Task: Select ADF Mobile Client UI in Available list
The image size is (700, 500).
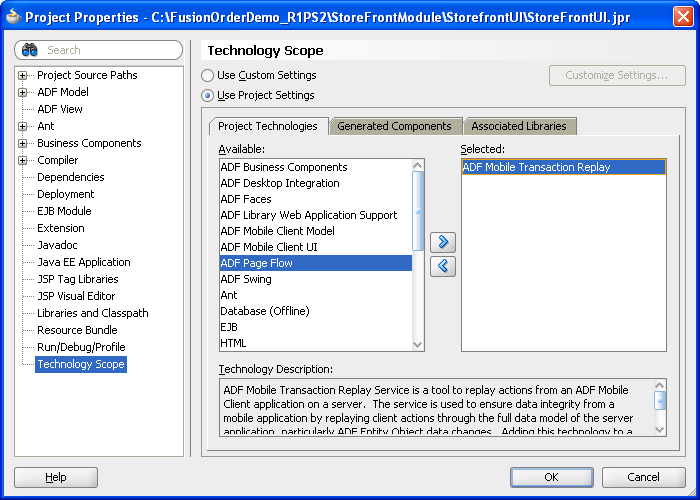Action: 316,247
